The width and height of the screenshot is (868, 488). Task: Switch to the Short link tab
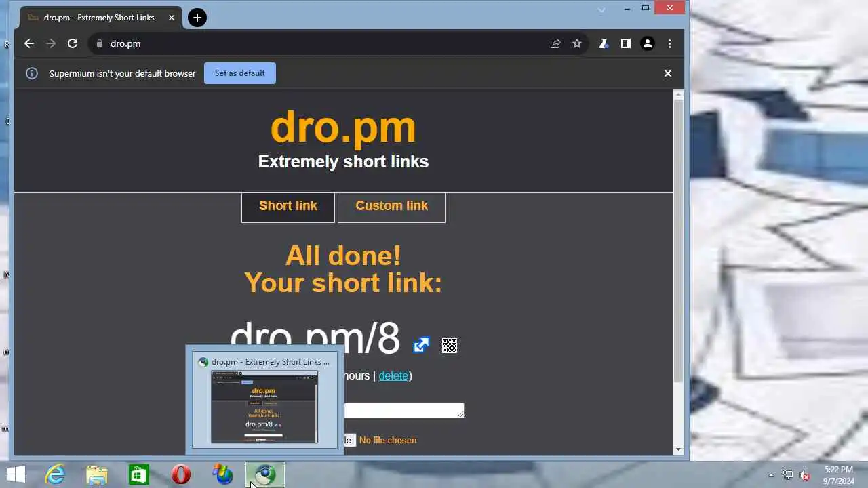click(288, 206)
